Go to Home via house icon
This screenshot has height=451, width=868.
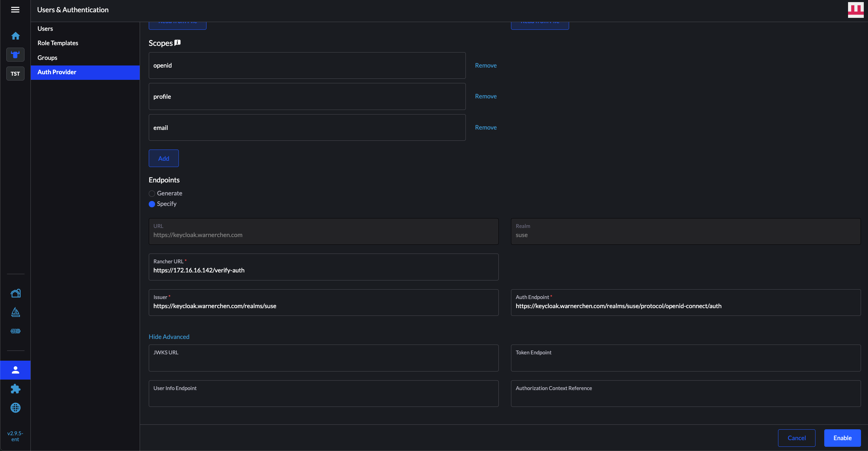tap(15, 36)
